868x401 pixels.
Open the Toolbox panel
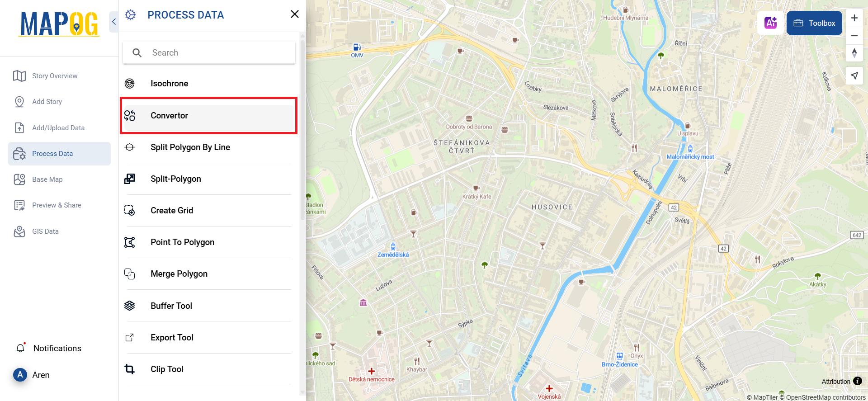coord(814,23)
